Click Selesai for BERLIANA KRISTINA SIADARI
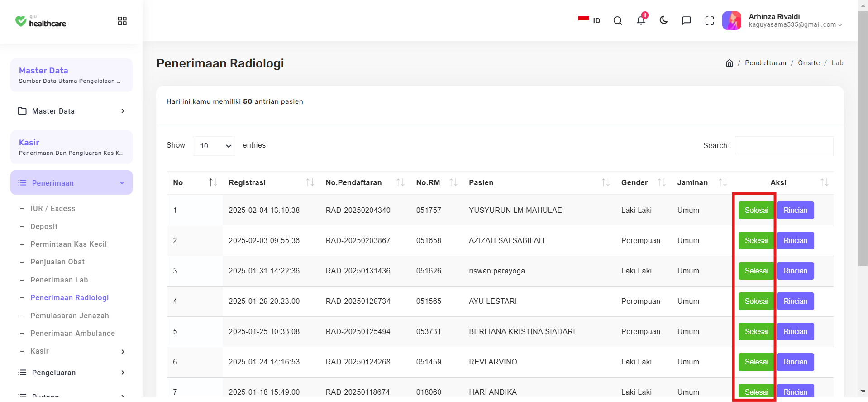Viewport: 868px width, 402px height. tap(756, 331)
